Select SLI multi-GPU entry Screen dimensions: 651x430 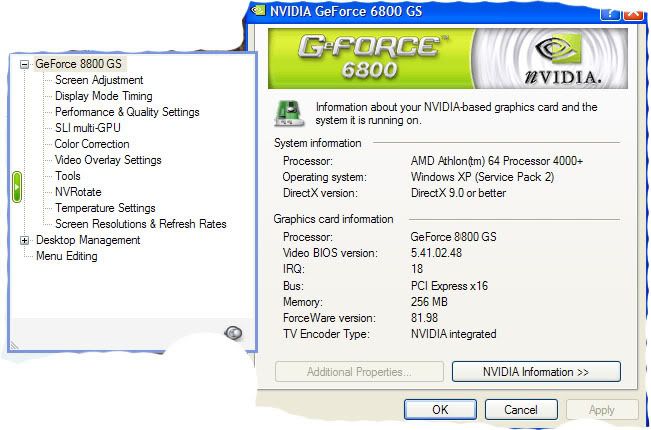click(x=88, y=128)
